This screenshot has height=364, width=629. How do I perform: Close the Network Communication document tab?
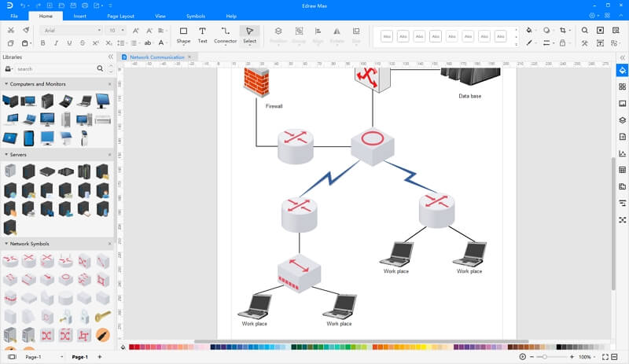pyautogui.click(x=189, y=57)
